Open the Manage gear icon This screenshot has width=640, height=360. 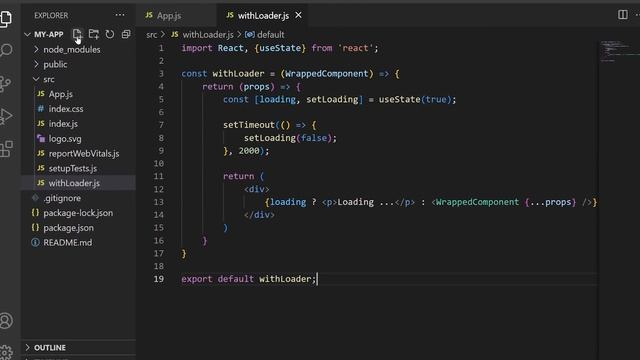[6, 352]
